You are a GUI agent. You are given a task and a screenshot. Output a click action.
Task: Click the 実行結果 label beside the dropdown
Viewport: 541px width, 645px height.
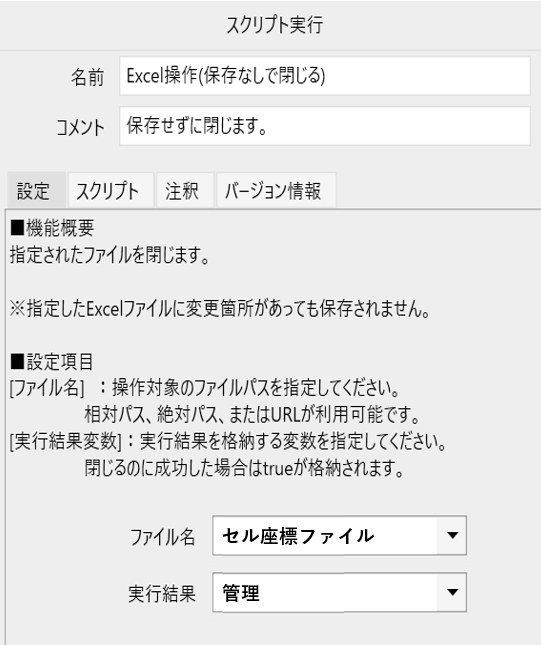click(x=162, y=594)
